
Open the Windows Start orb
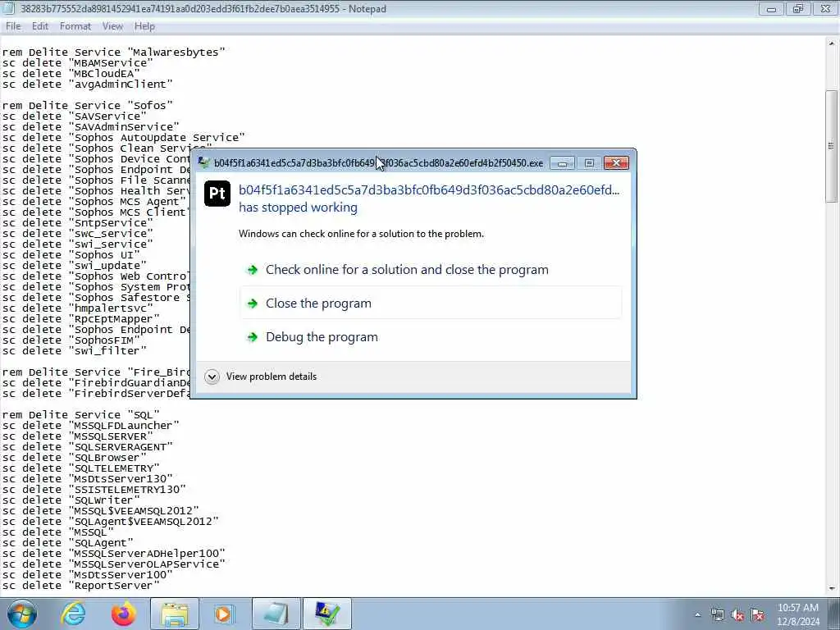tap(22, 614)
